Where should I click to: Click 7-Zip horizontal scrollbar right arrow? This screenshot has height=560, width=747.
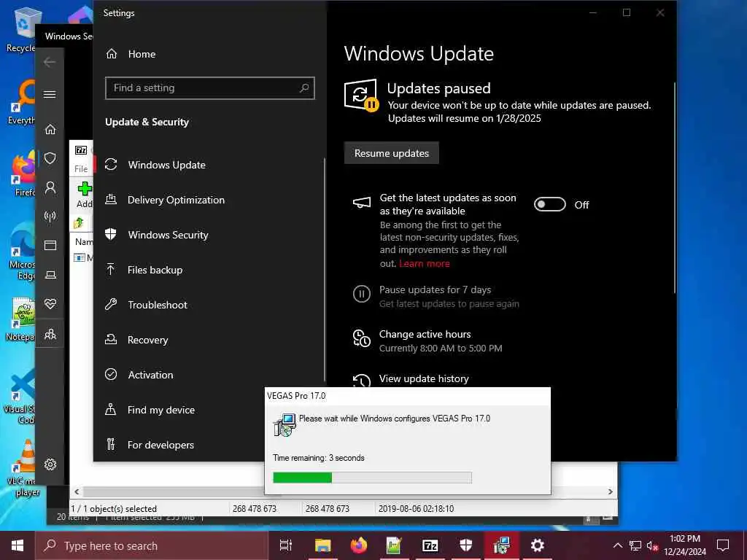click(x=611, y=491)
